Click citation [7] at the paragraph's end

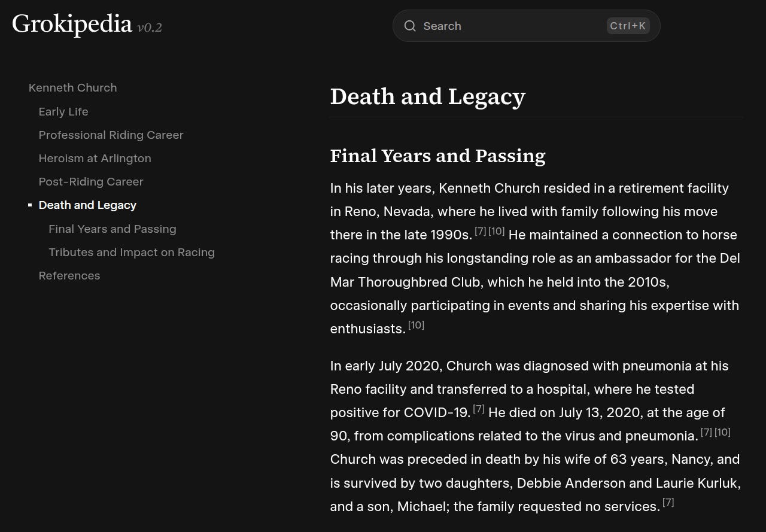point(667,502)
